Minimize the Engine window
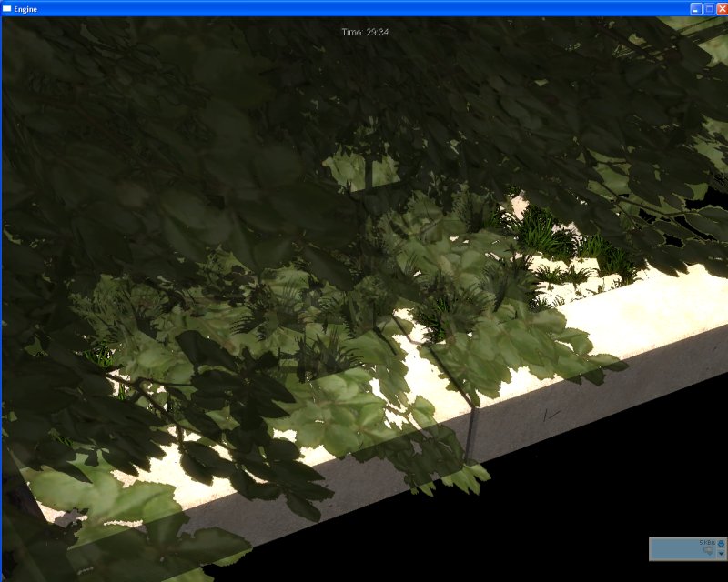Image resolution: width=728 pixels, height=582 pixels. (x=695, y=8)
